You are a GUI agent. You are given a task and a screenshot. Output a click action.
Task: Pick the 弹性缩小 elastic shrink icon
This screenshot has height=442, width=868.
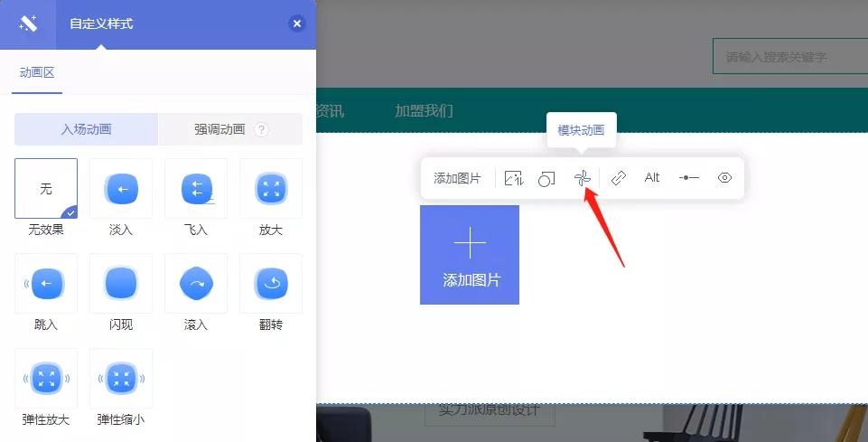coord(121,379)
